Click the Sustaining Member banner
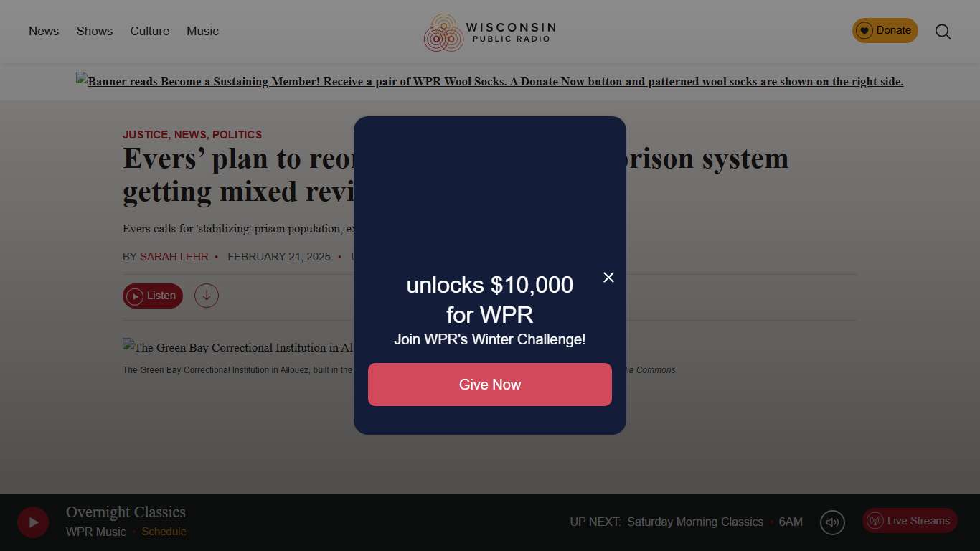Viewport: 980px width, 551px height. (490, 81)
